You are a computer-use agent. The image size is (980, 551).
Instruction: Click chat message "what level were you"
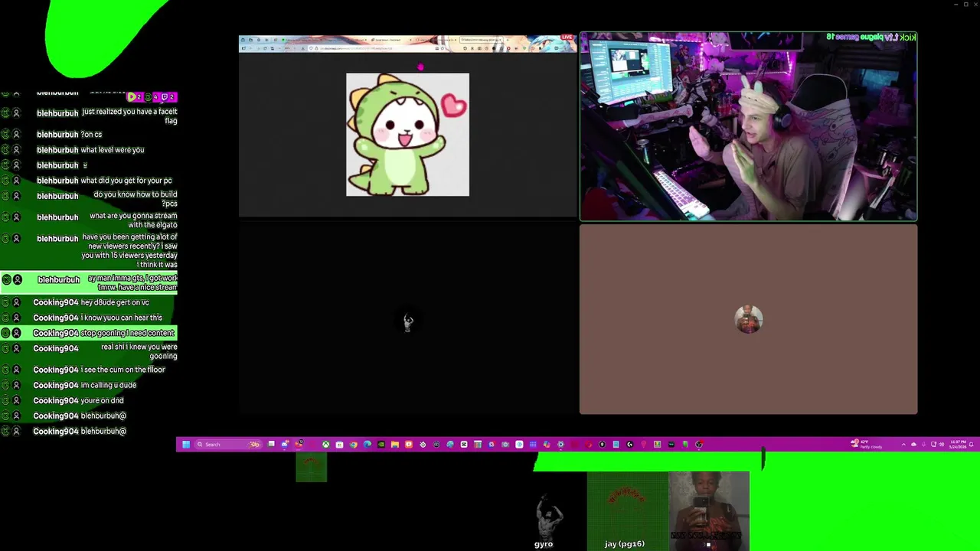[113, 150]
